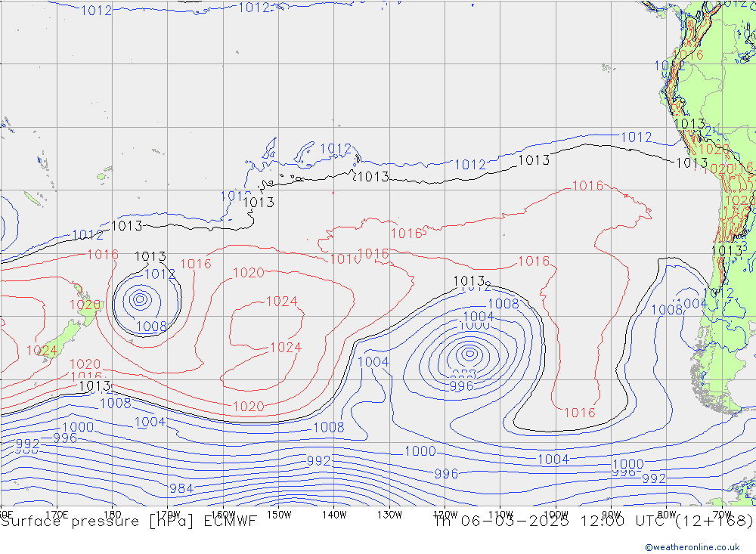Click the innermost isobar of the 996 low
The height and width of the screenshot is (554, 756).
point(470,354)
